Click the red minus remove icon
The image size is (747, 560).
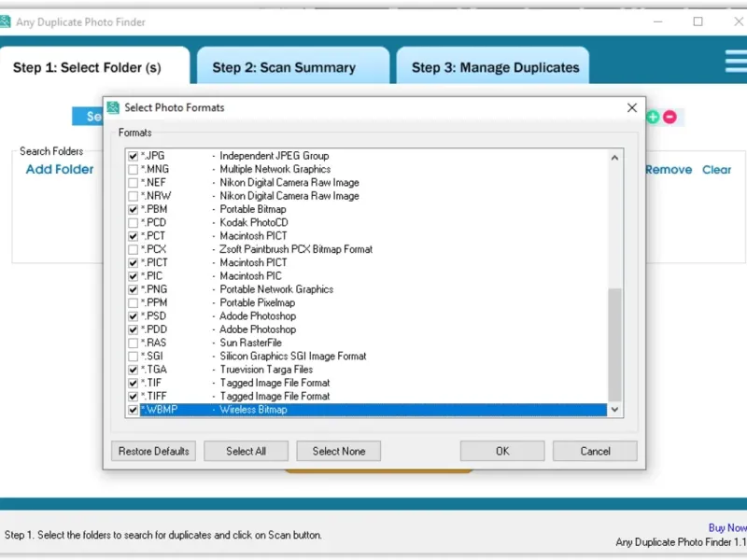(x=669, y=118)
